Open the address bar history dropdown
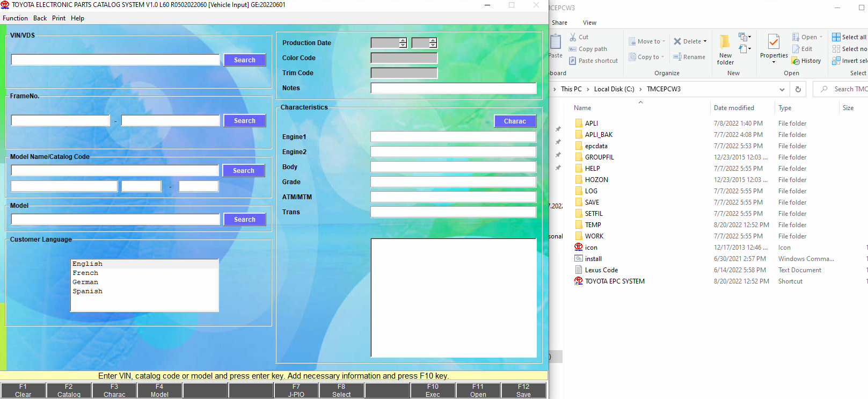This screenshot has width=868, height=399. 782,89
